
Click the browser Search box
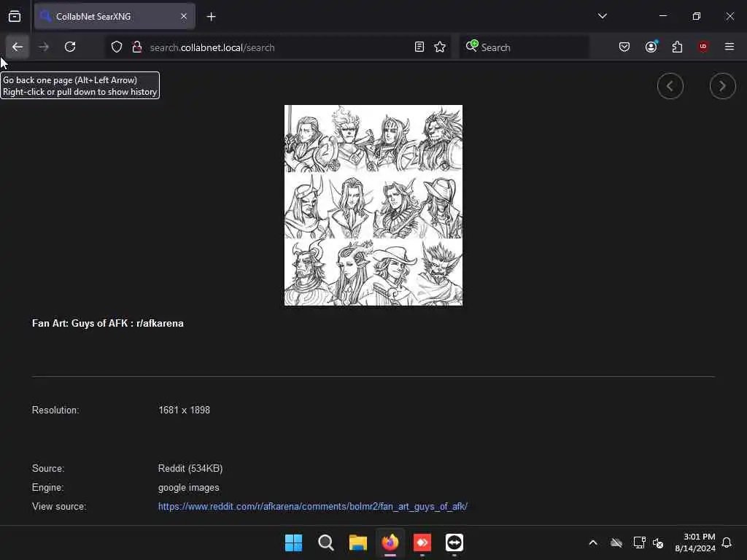click(524, 47)
